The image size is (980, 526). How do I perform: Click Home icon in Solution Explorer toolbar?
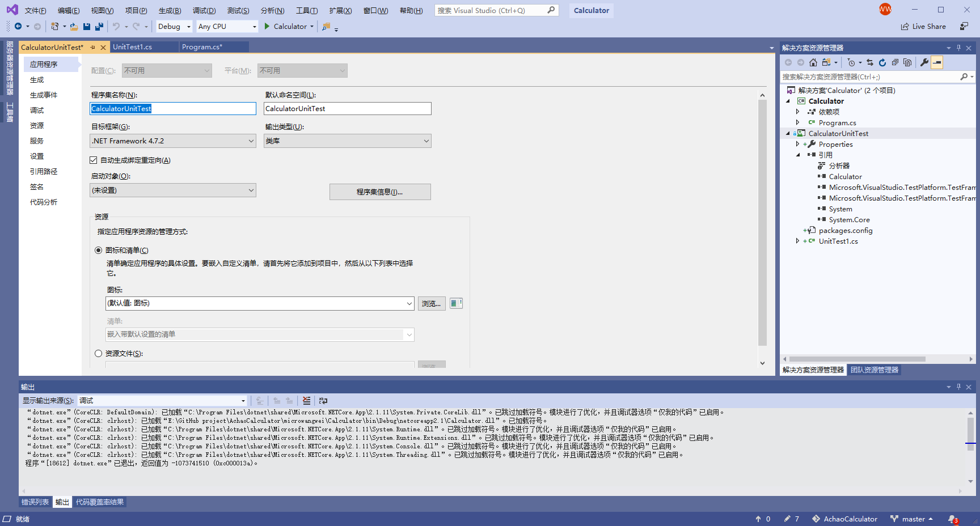[813, 62]
